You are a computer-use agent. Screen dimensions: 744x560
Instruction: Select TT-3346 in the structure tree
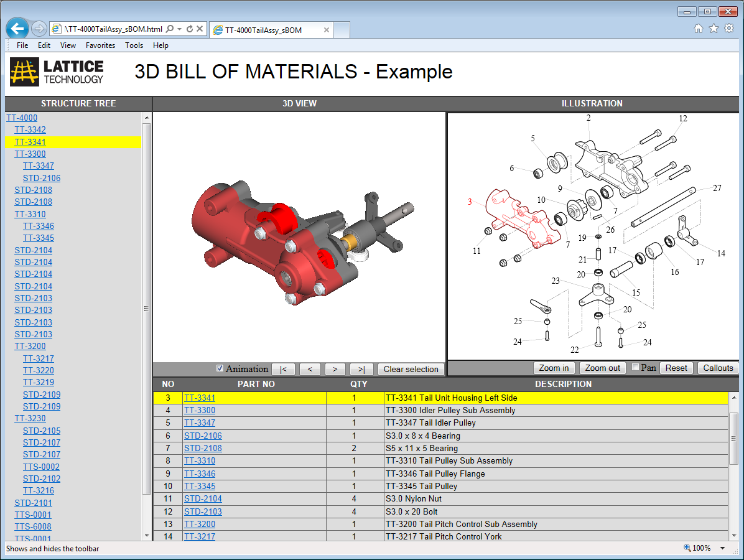(39, 226)
